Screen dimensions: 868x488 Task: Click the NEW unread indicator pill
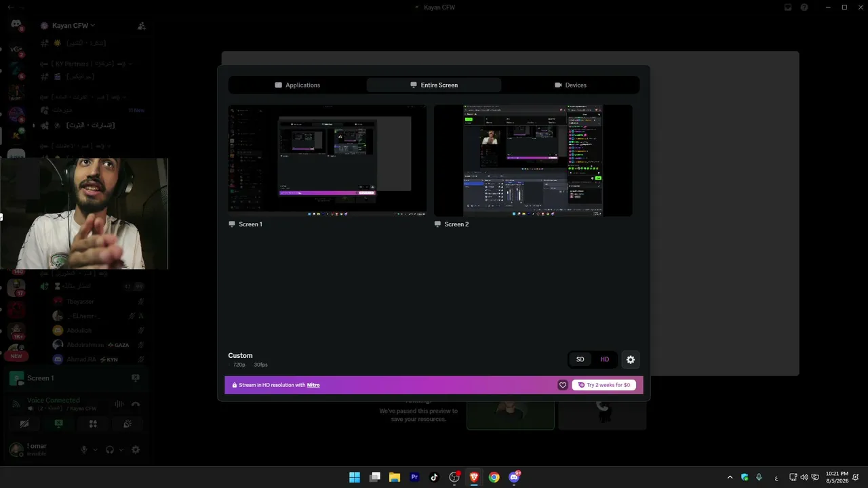coord(16,356)
